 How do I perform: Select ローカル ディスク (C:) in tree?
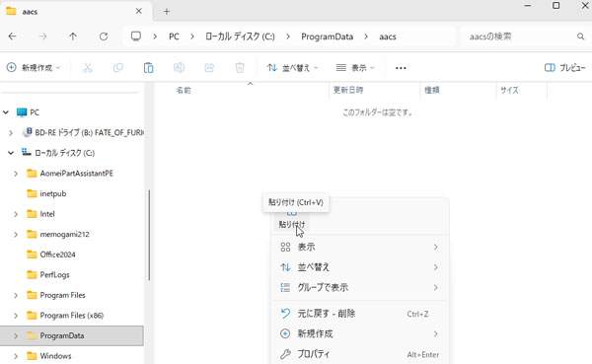point(58,153)
